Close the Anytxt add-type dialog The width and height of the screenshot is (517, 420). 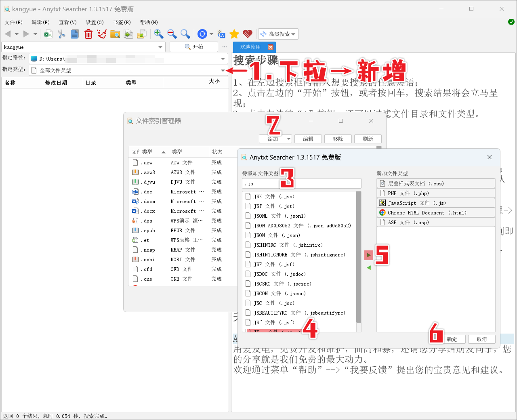tap(490, 157)
